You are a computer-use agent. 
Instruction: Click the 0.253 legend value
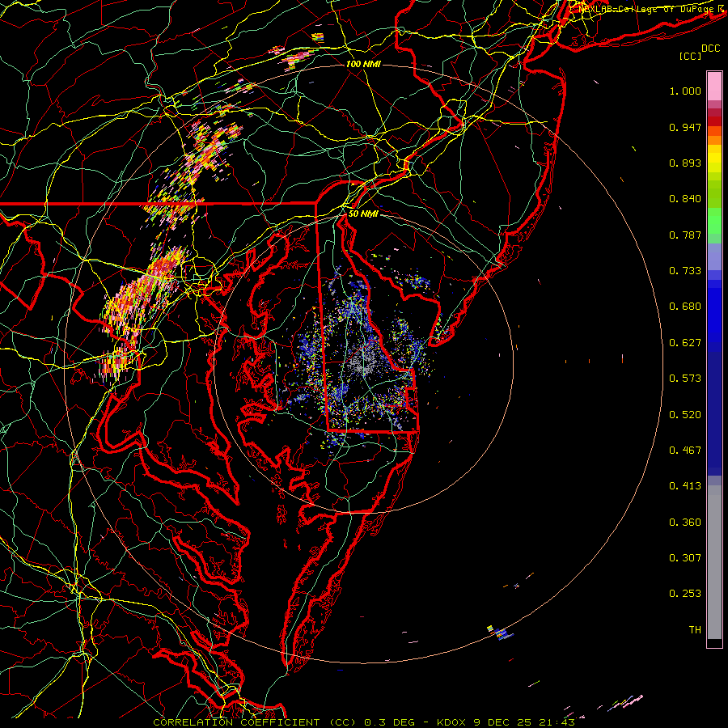[x=685, y=594]
